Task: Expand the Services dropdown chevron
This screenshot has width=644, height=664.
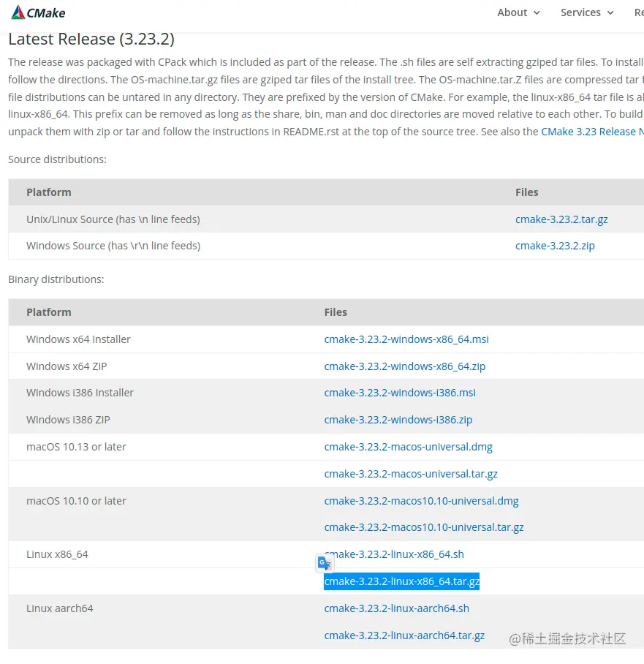Action: point(610,13)
